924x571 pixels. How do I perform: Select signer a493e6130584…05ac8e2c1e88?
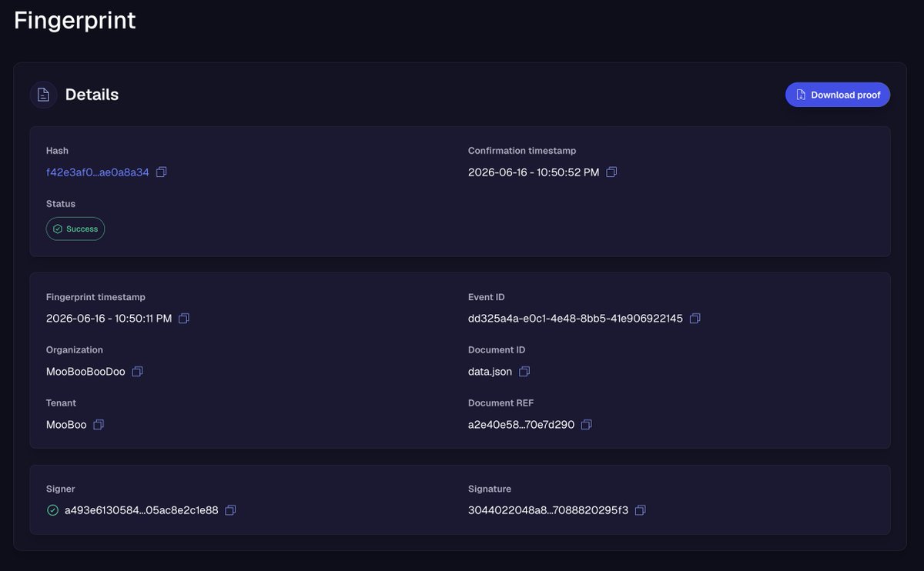pos(142,510)
